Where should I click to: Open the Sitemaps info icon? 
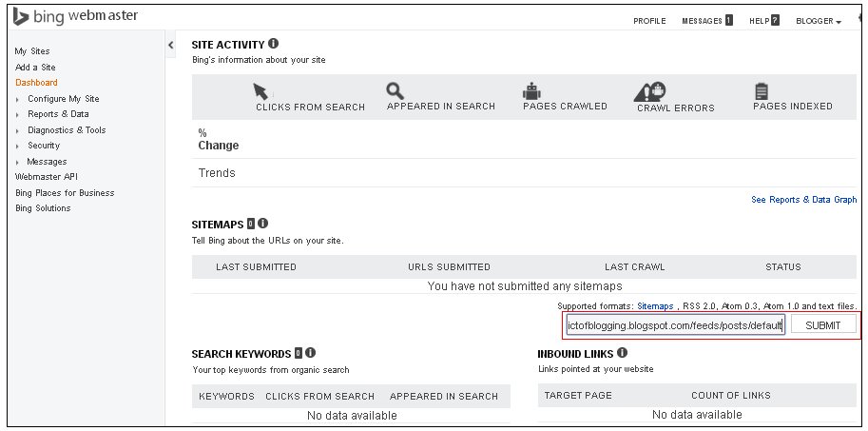click(x=263, y=224)
